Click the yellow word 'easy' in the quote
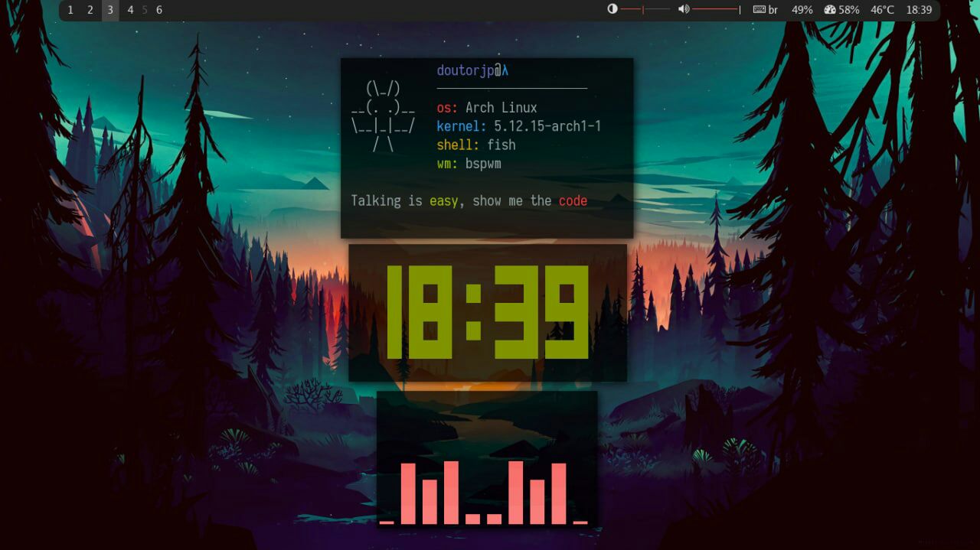This screenshot has height=550, width=980. pyautogui.click(x=443, y=200)
